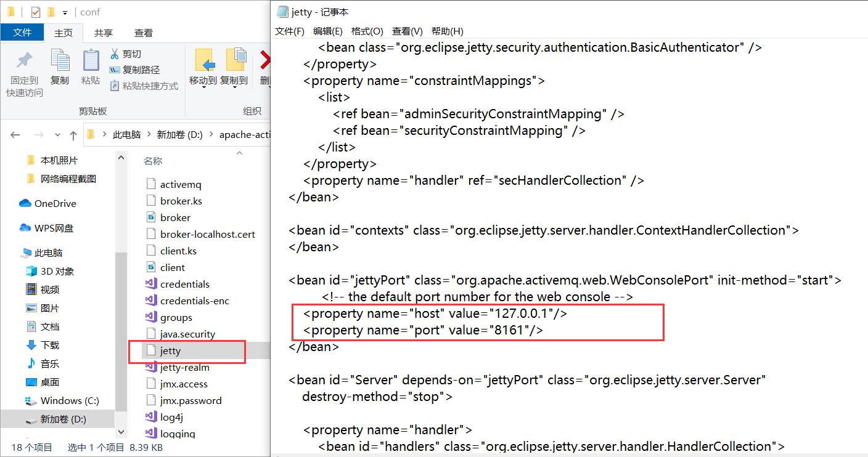Image resolution: width=868 pixels, height=457 pixels.
Task: Select 音乐 folder in navigation pane
Action: (x=43, y=363)
